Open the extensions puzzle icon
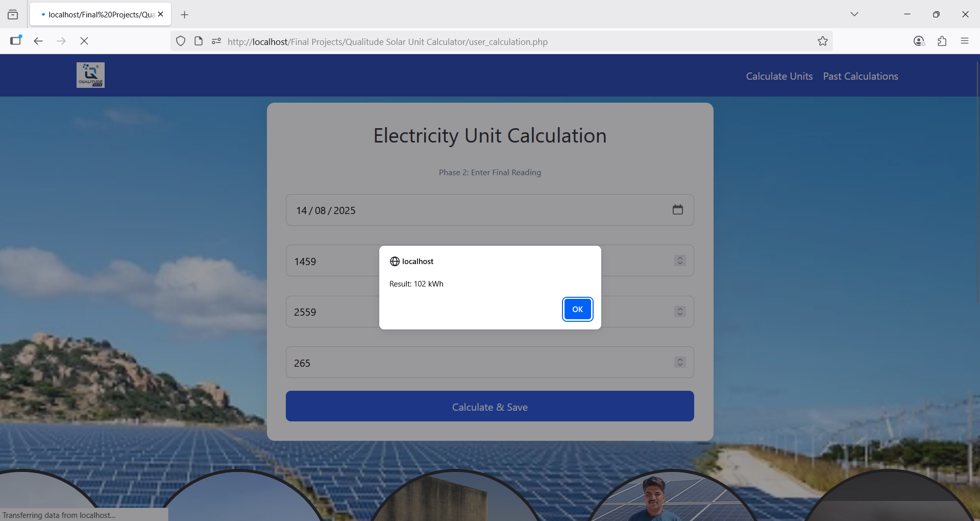This screenshot has width=980, height=521. coord(942,41)
